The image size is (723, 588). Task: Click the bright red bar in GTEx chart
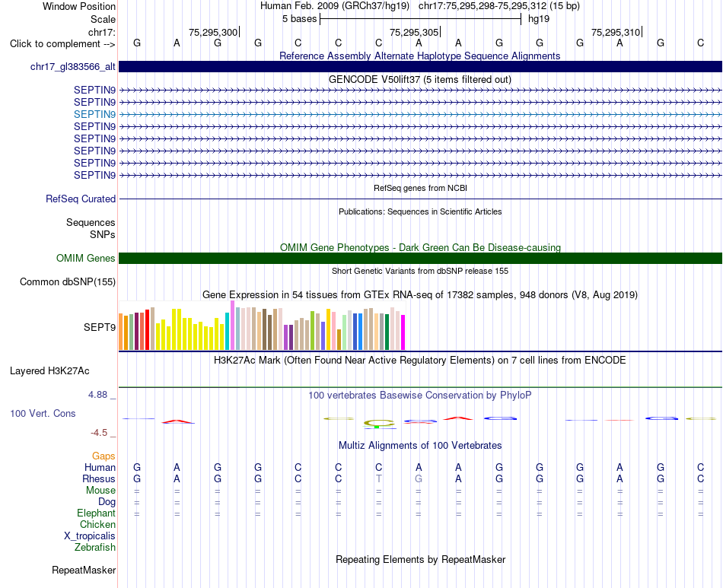coord(147,329)
